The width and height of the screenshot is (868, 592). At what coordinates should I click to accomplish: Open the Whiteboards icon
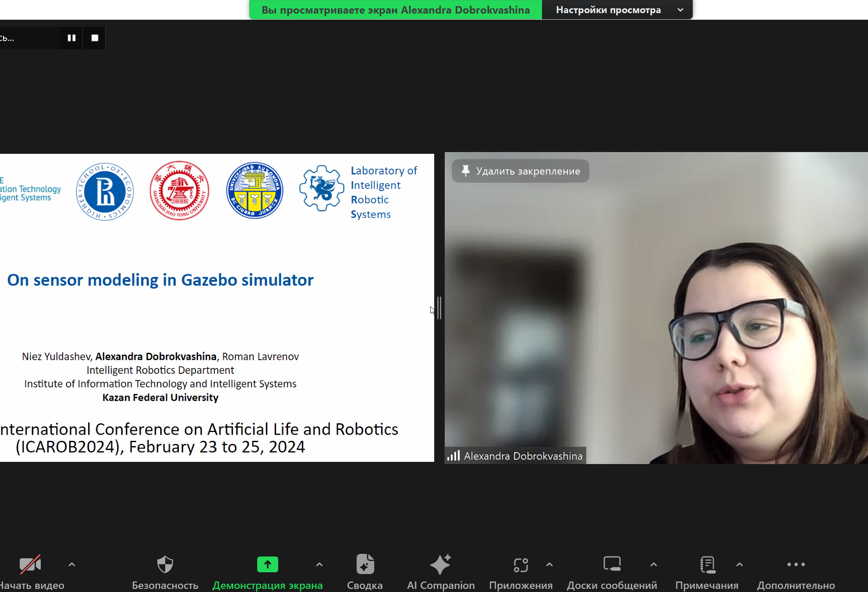click(612, 564)
